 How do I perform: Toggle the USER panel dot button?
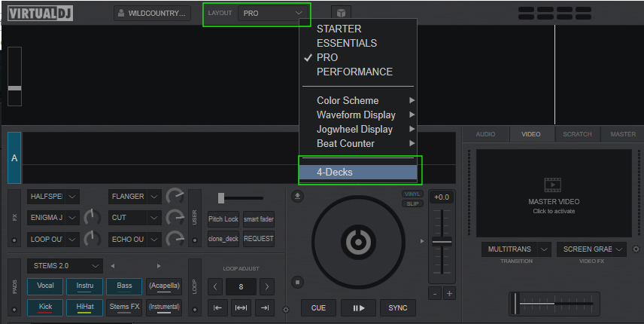195,240
